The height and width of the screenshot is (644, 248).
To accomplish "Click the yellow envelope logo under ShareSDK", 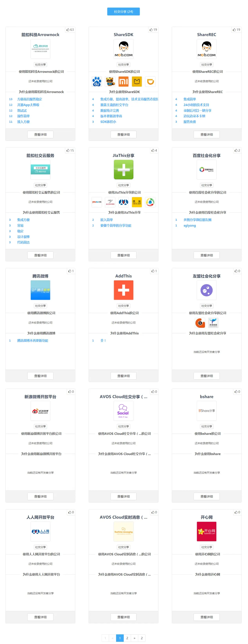I will [137, 82].
